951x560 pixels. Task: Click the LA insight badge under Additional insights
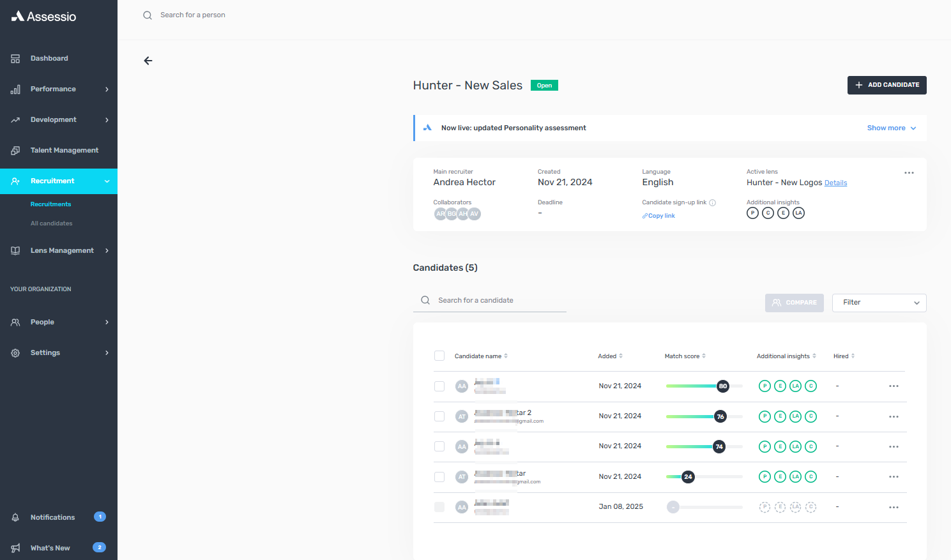click(798, 213)
